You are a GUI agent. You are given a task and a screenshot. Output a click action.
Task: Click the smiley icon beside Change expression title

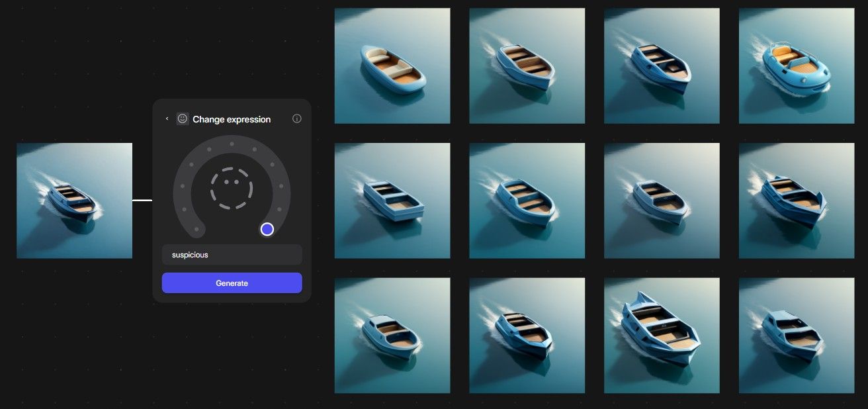click(x=183, y=119)
